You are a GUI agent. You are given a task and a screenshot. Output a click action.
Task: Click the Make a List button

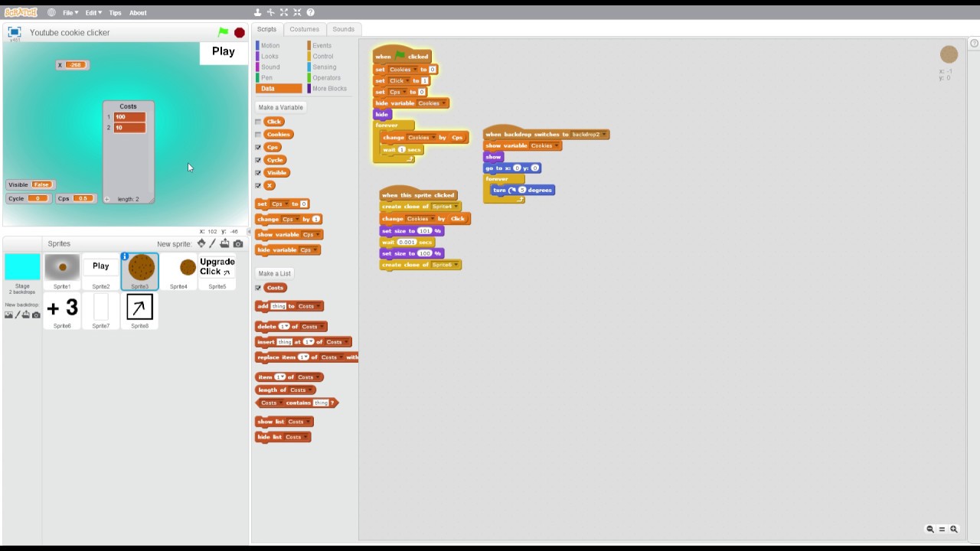pyautogui.click(x=275, y=273)
